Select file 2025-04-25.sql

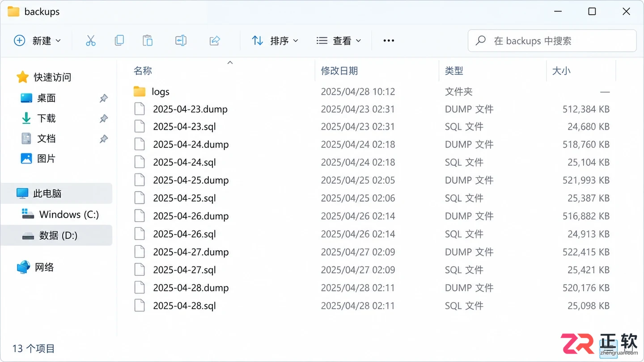point(184,198)
